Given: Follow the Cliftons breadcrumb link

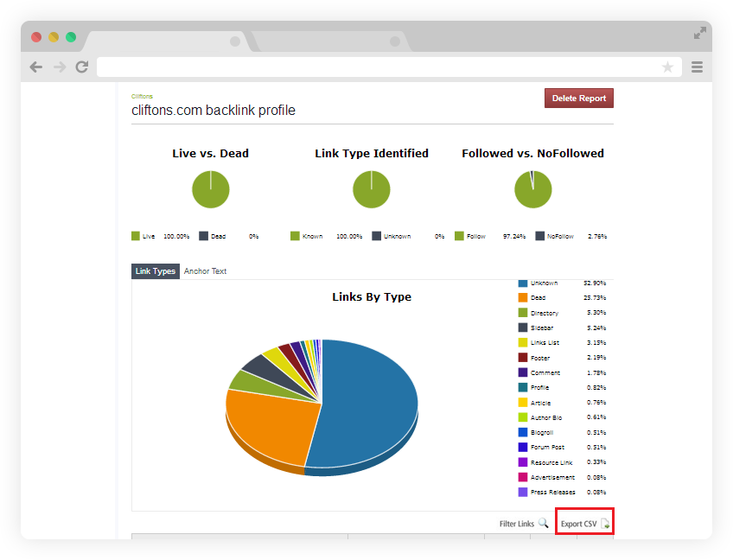Looking at the screenshot, I should pyautogui.click(x=142, y=96).
